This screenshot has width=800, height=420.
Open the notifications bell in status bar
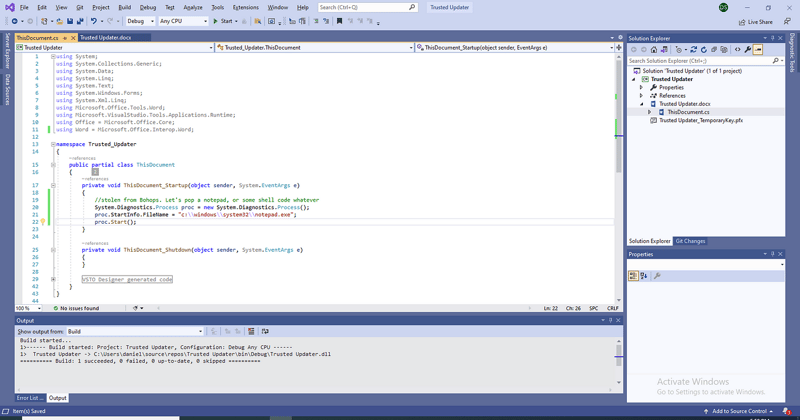[x=787, y=411]
